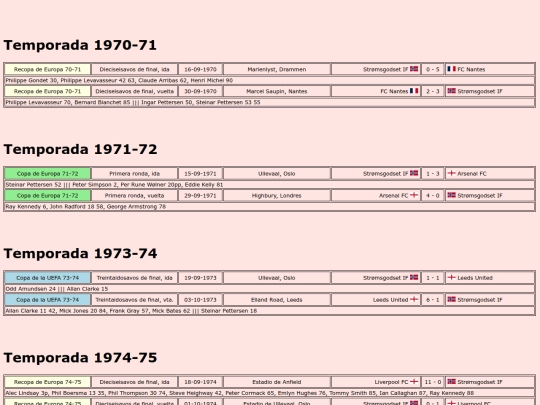Click Ullevaal, Oslo in the 19-09-1973 row
The image size is (540, 405).
click(277, 278)
